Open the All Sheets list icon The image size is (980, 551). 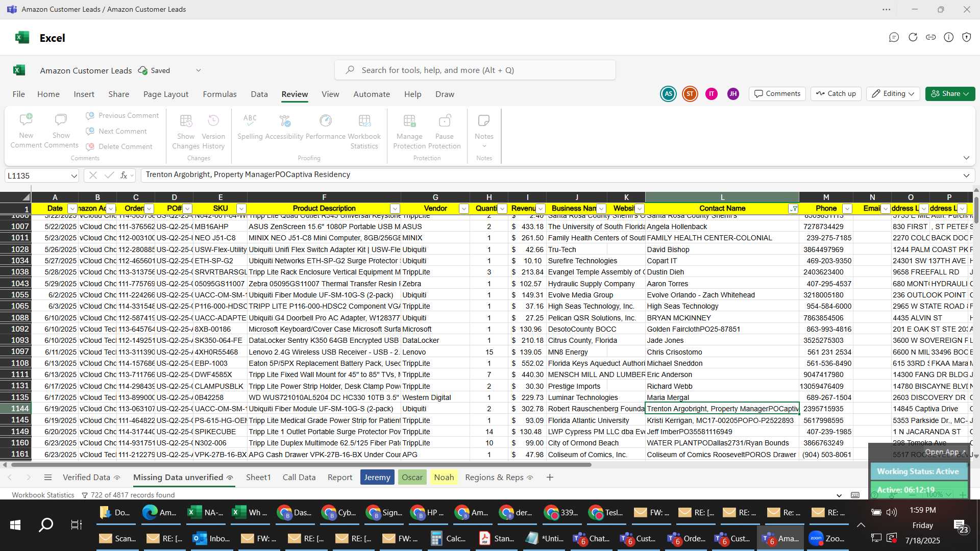click(x=48, y=478)
